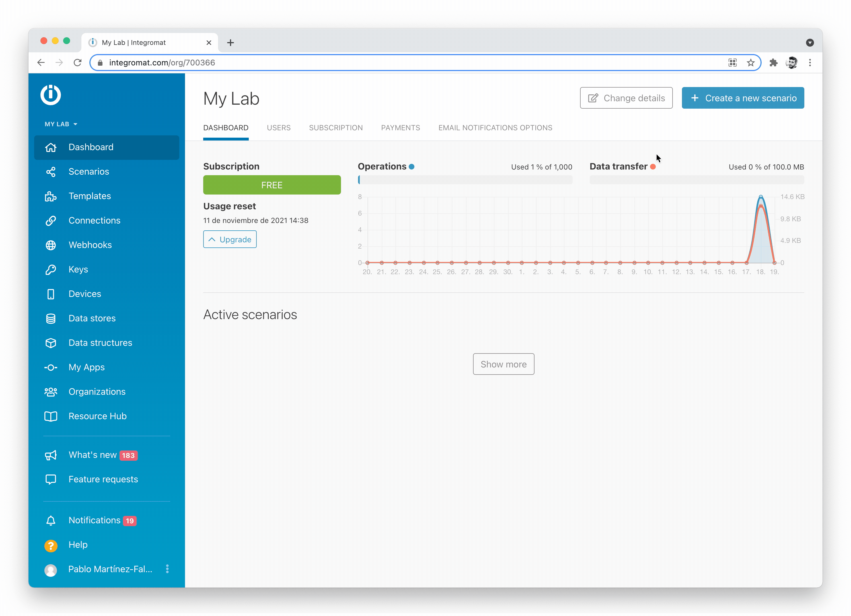Image resolution: width=851 pixels, height=616 pixels.
Task: Click the Keys key icon
Action: coord(51,270)
